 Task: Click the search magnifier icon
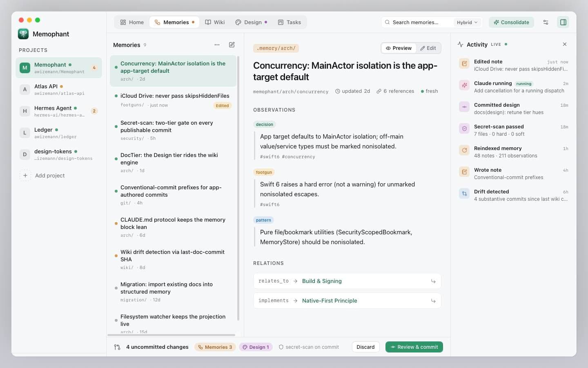387,22
